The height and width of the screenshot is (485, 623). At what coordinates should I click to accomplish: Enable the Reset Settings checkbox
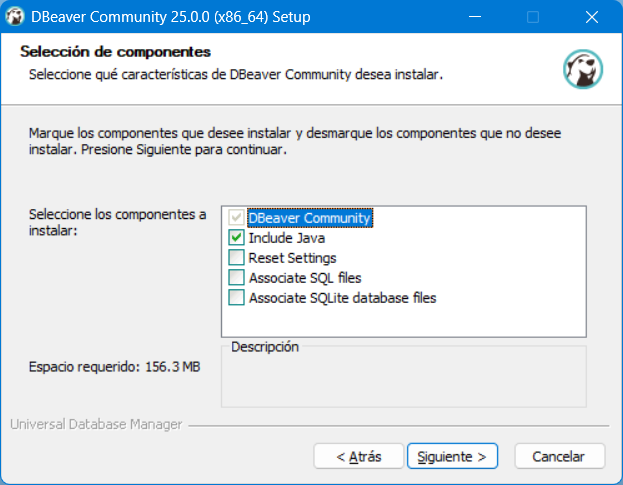(x=236, y=257)
